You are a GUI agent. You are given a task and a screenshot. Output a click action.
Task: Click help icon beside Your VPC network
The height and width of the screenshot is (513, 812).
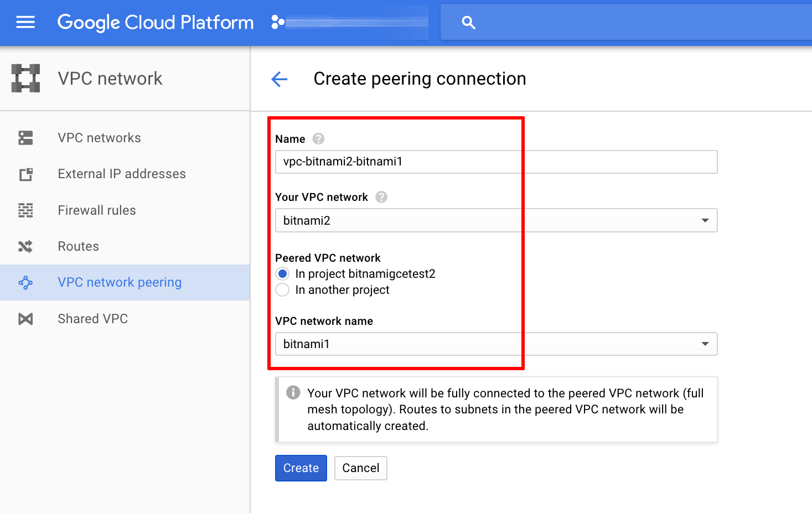point(381,197)
